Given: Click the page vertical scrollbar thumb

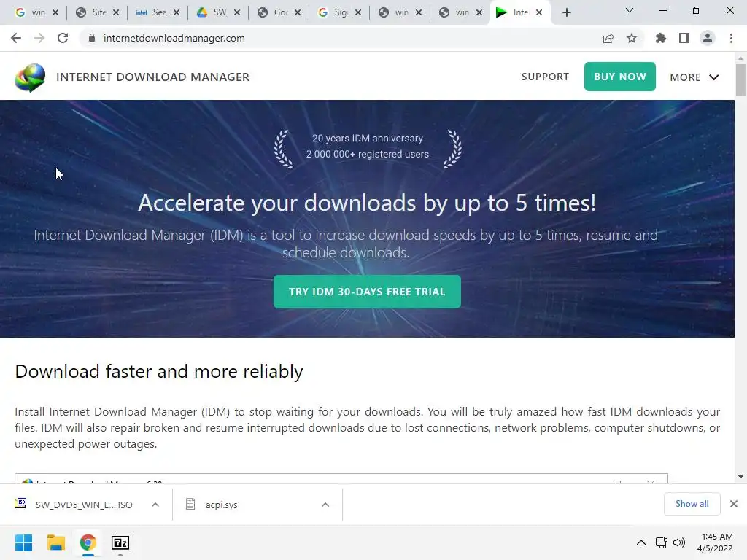Looking at the screenshot, I should 740,80.
